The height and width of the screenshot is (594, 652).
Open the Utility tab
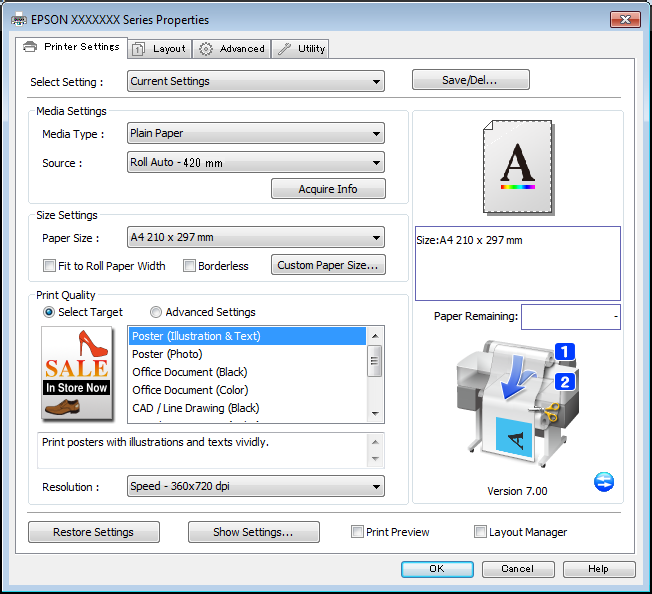click(301, 49)
